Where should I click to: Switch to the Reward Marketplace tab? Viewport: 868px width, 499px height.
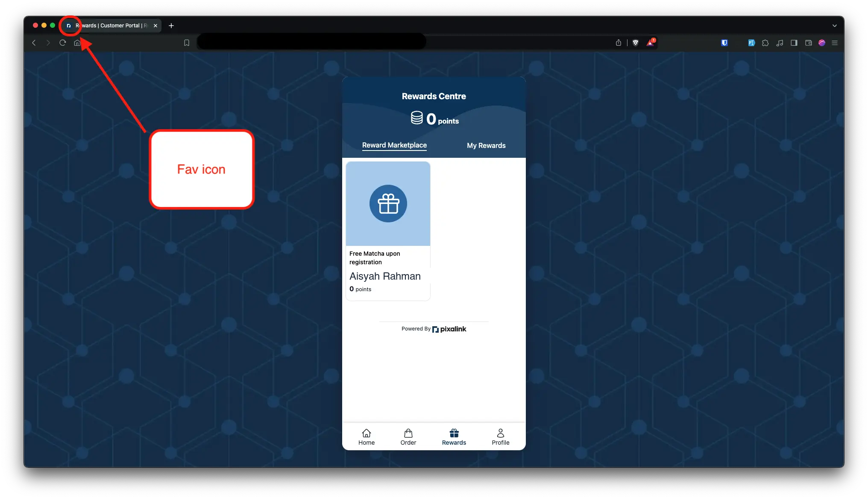395,145
